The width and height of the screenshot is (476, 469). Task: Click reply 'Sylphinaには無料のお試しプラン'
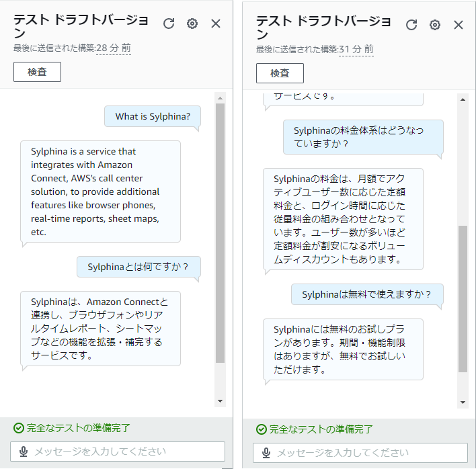343,349
